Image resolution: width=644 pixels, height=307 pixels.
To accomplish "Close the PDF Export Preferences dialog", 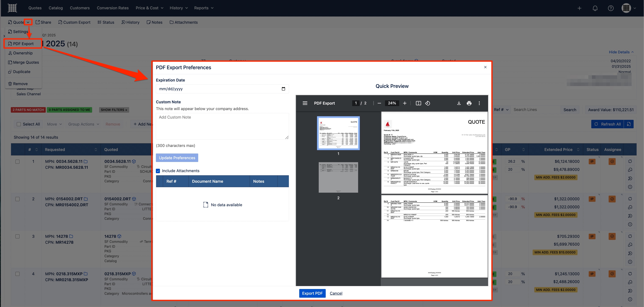I will pos(485,67).
